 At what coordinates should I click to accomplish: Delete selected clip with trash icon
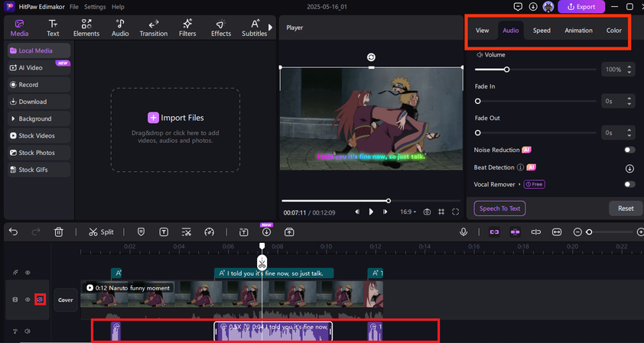pos(59,231)
